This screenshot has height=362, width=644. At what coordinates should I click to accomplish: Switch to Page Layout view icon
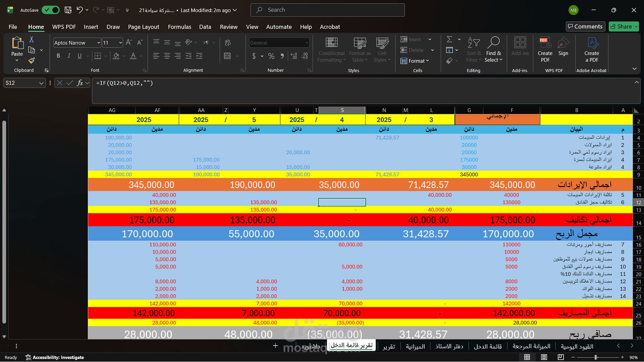(544, 357)
